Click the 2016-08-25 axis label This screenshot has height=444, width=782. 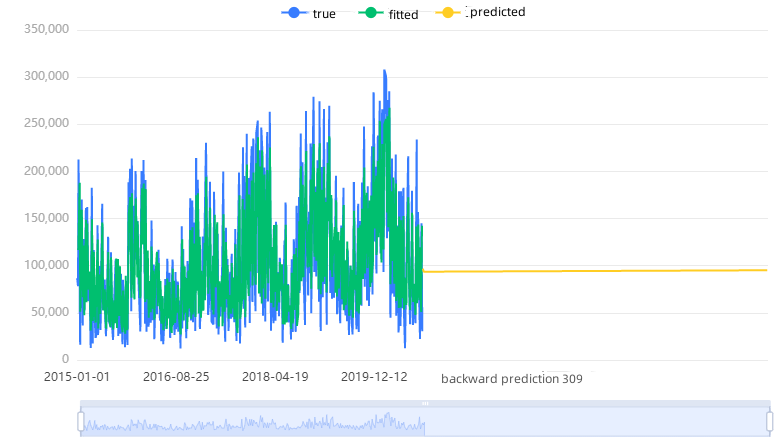point(176,377)
